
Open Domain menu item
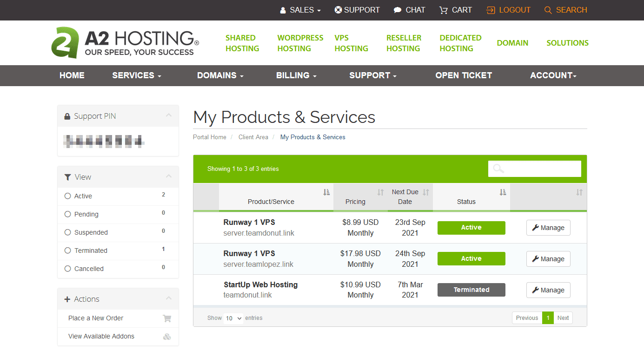click(x=512, y=43)
